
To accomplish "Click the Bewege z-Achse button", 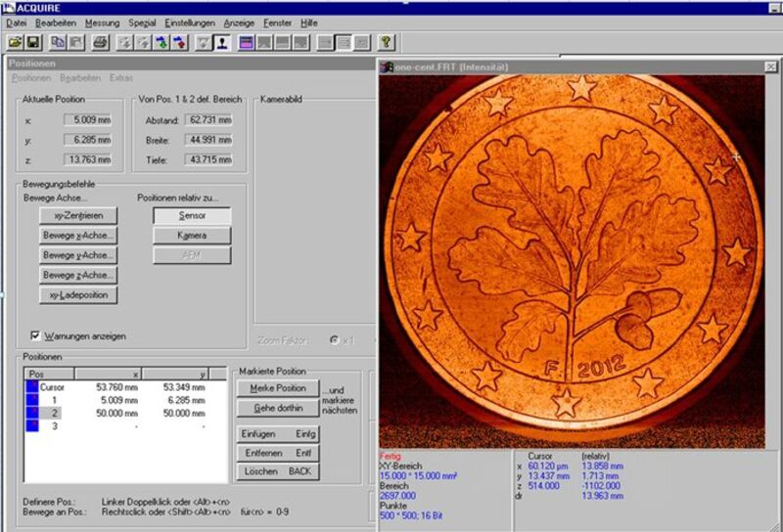I will [78, 275].
